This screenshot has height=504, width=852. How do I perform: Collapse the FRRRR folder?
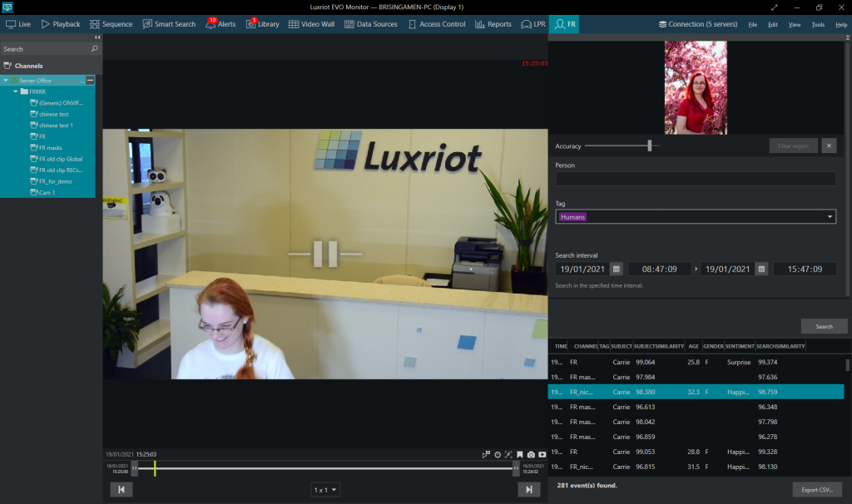click(15, 91)
